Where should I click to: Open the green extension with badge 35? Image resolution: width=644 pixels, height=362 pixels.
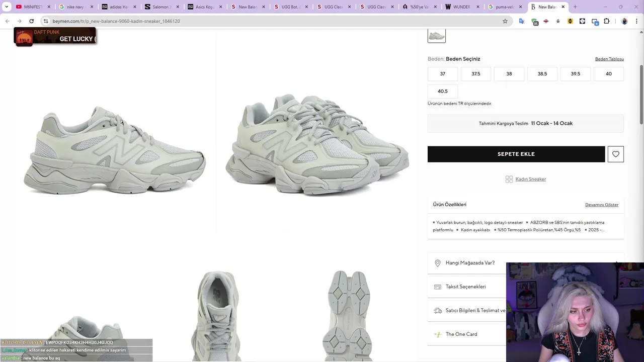click(534, 21)
